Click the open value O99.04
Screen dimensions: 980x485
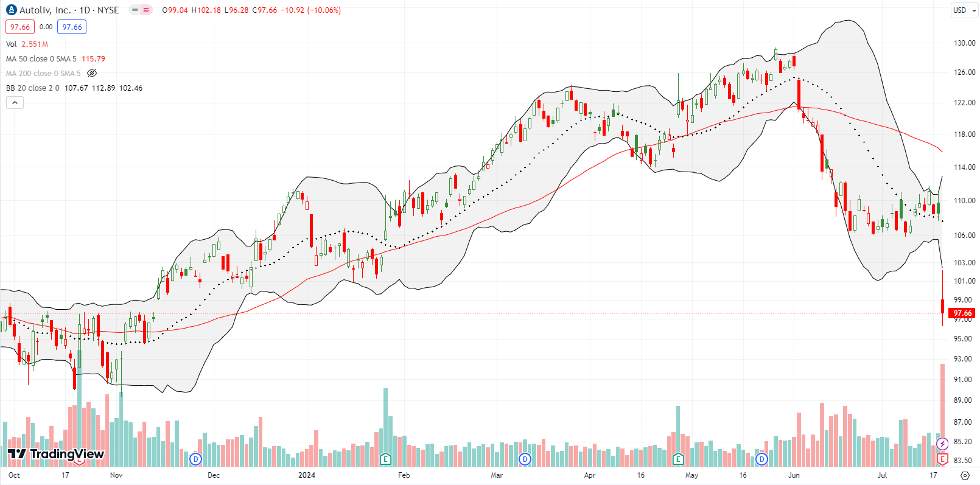175,10
